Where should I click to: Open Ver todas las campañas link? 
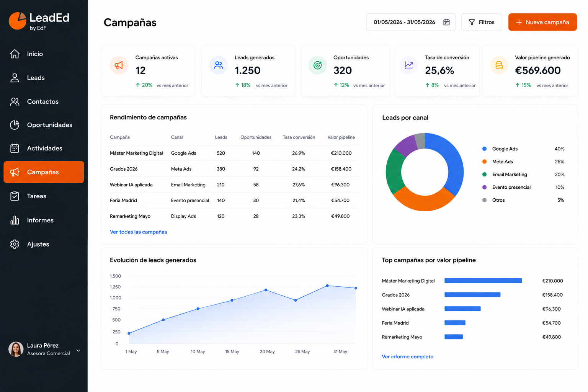click(x=138, y=232)
